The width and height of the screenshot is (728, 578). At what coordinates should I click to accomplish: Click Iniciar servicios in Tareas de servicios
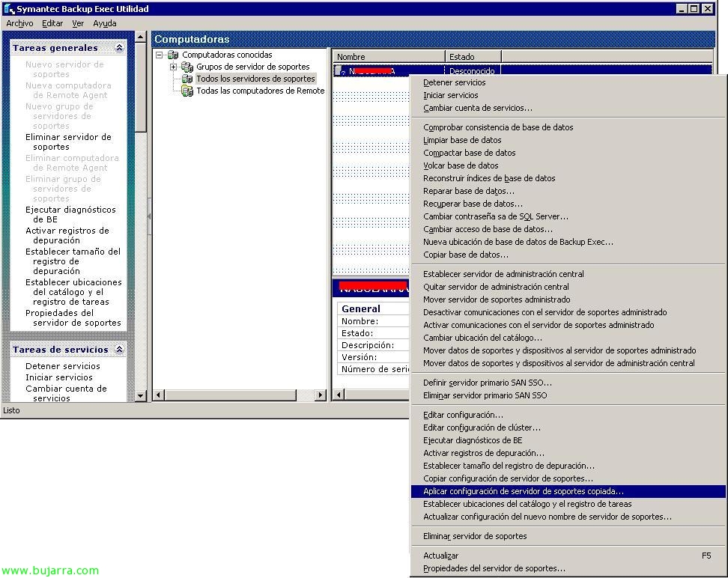click(x=59, y=377)
